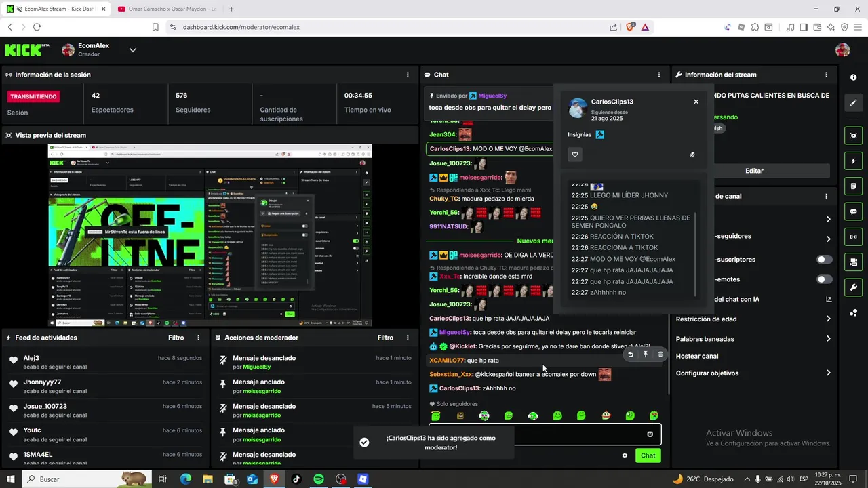The image size is (868, 488).
Task: Click the TRANSMITIENDO live badge
Action: click(34, 96)
